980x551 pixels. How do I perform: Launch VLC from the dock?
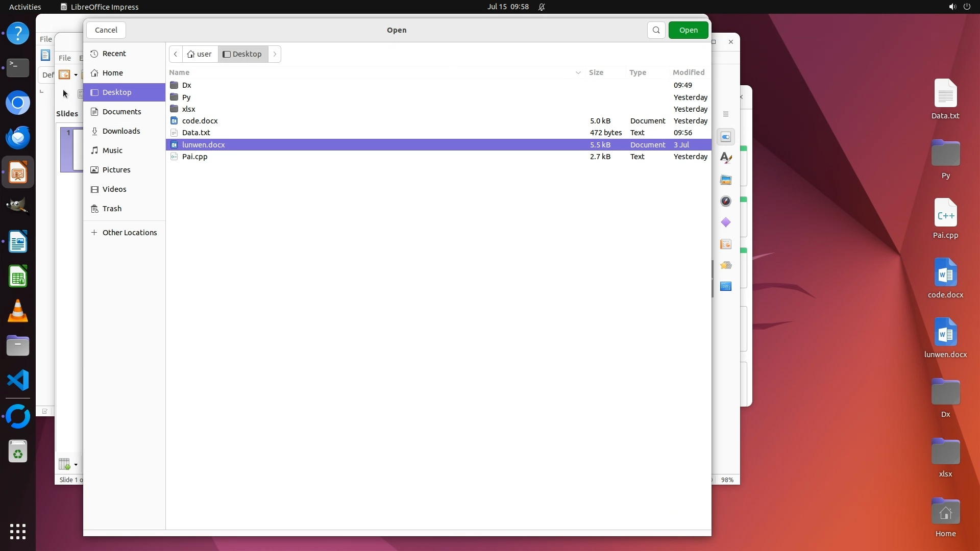pyautogui.click(x=18, y=311)
